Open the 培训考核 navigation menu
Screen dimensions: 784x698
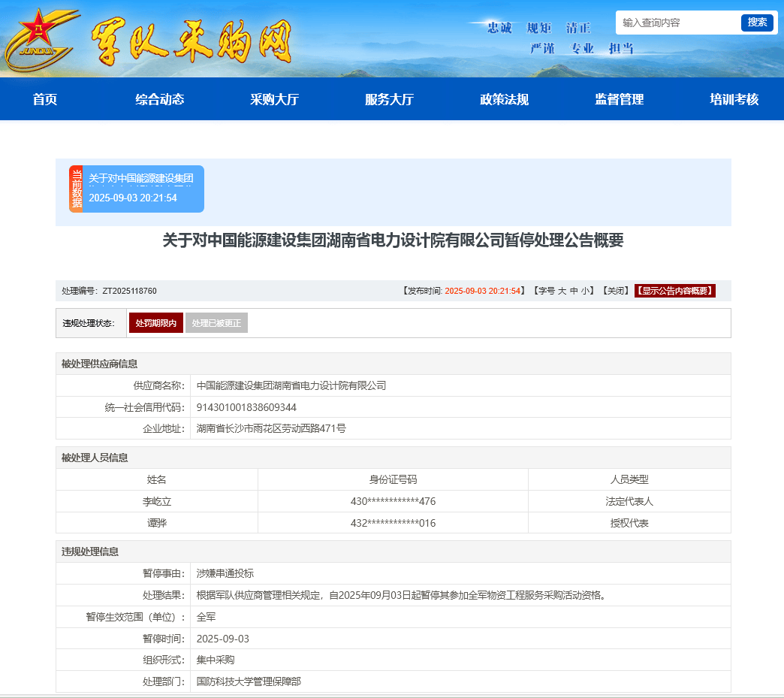734,99
